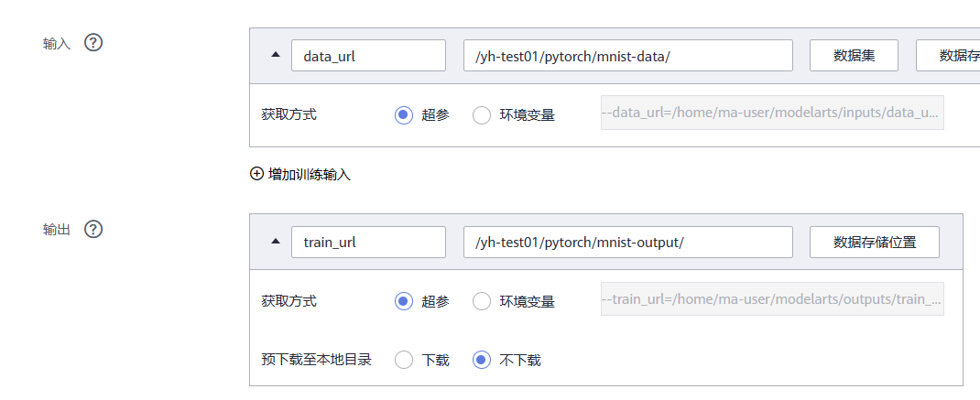Click the help icon next to 输入
980x400 pixels.
(93, 43)
